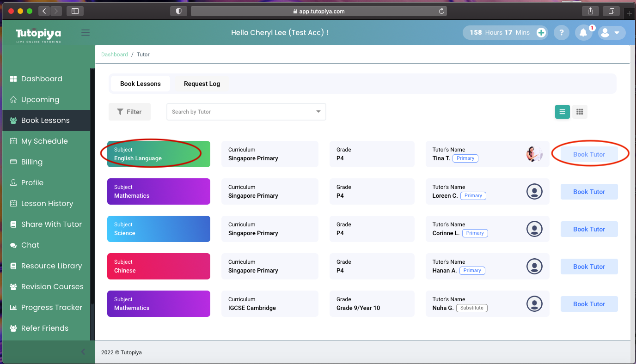Book tutor Loreen C. for Mathematics

click(589, 192)
